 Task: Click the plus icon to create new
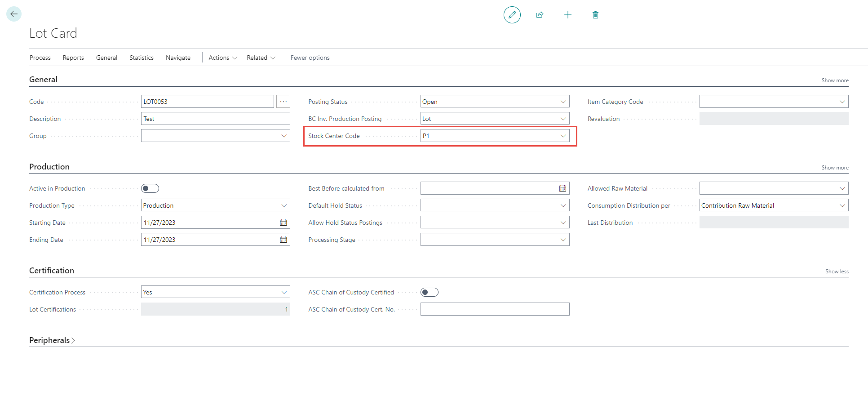click(567, 15)
